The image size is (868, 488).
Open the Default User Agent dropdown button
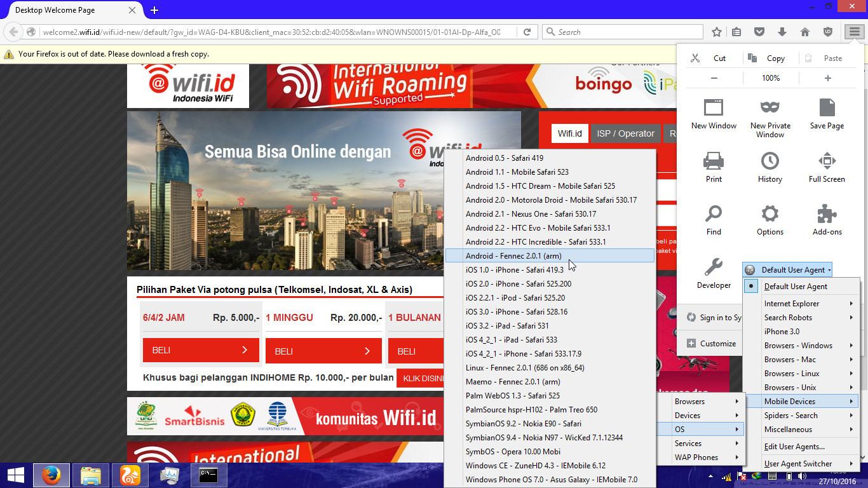pos(787,270)
